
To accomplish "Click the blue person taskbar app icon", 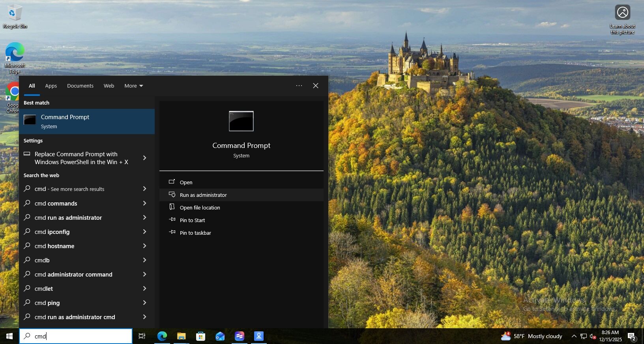I will click(x=258, y=336).
